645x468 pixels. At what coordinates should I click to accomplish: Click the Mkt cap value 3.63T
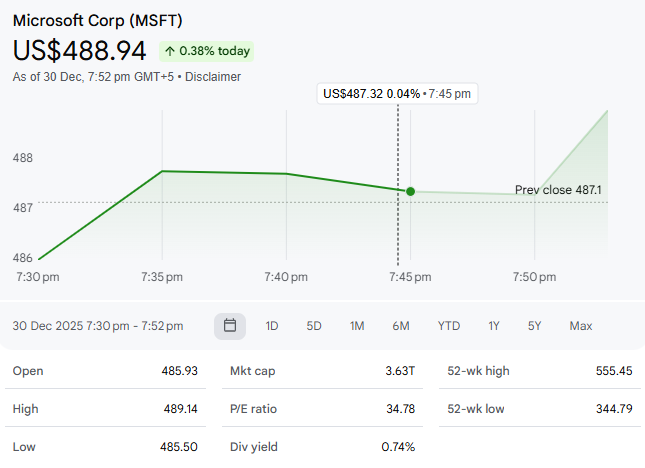pos(400,371)
